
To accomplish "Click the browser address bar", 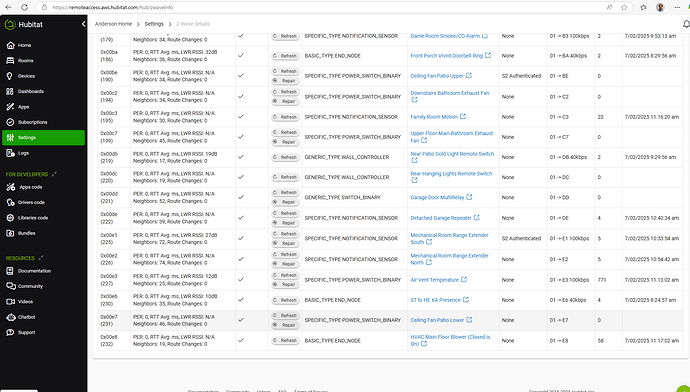I will coord(326,7).
